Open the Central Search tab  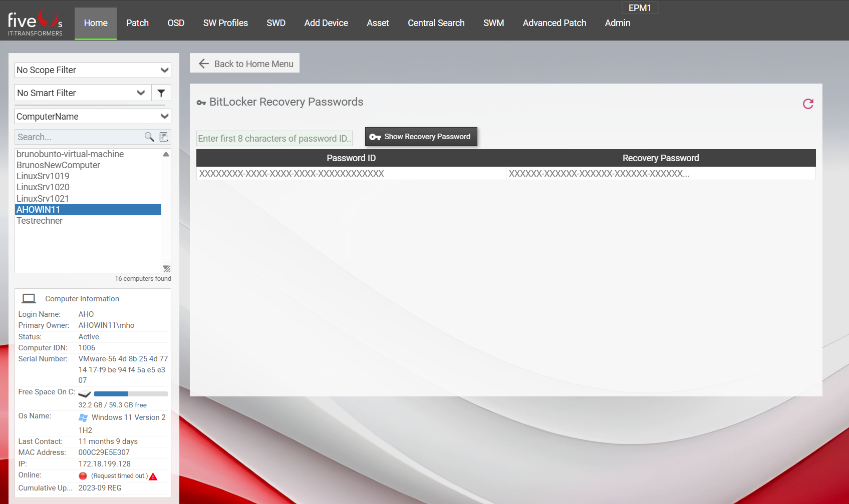pos(436,23)
